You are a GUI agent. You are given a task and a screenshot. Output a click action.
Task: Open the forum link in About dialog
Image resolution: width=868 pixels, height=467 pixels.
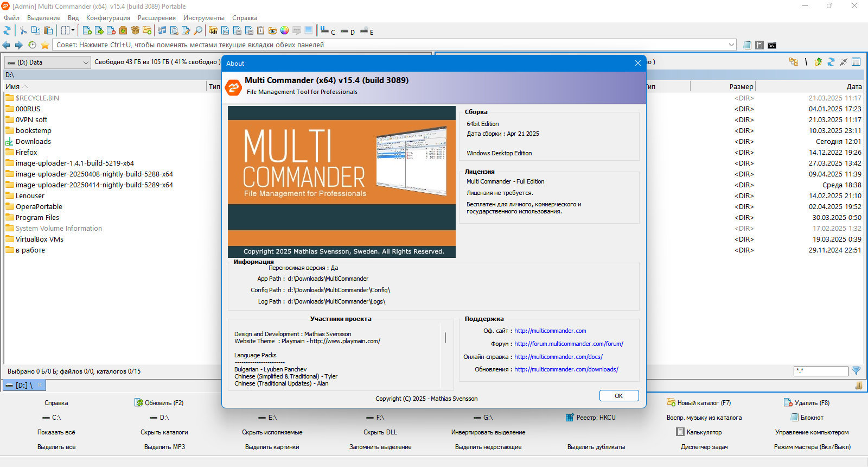point(569,344)
